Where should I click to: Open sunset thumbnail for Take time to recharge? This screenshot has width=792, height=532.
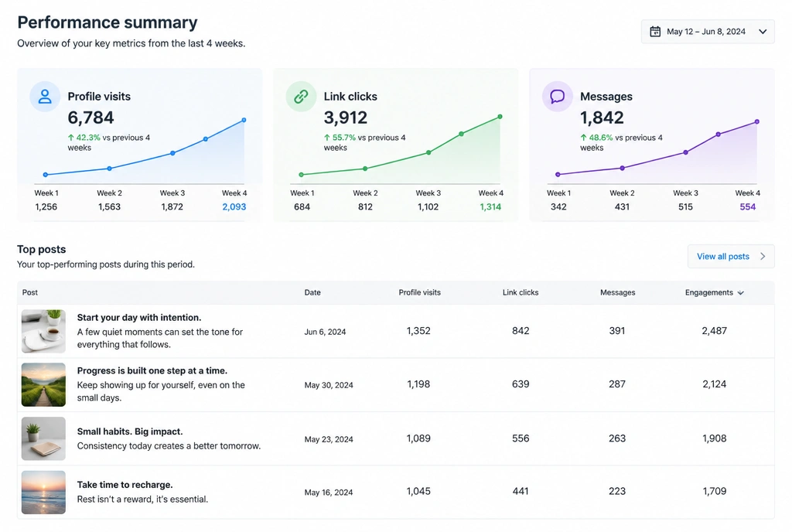pos(43,492)
